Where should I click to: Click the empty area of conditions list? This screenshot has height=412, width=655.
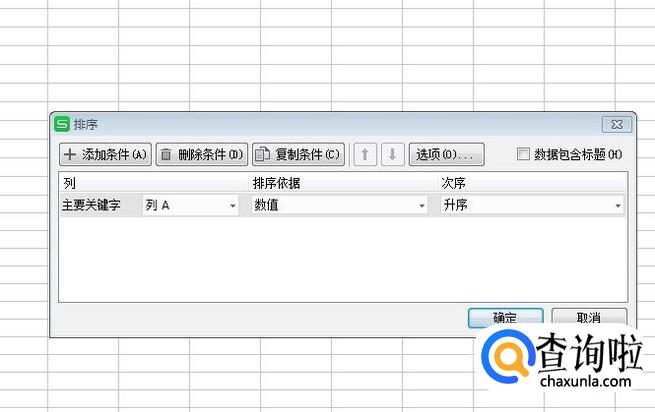[x=340, y=260]
